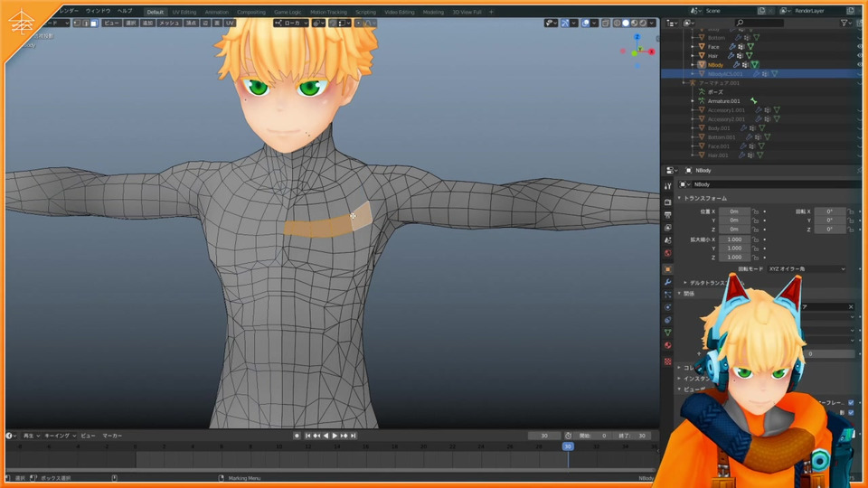
Task: Expand Armature.001 in outliner
Action: (x=693, y=101)
